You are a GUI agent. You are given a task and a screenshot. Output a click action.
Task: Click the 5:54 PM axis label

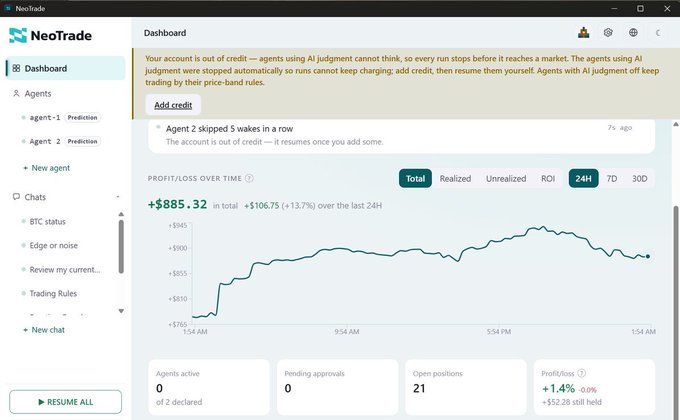pos(498,331)
